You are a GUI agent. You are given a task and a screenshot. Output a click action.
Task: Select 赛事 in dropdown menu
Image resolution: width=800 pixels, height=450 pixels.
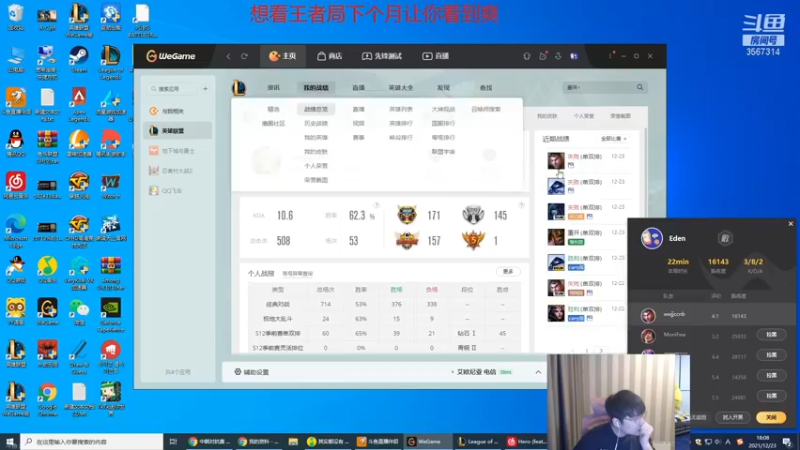coord(359,138)
